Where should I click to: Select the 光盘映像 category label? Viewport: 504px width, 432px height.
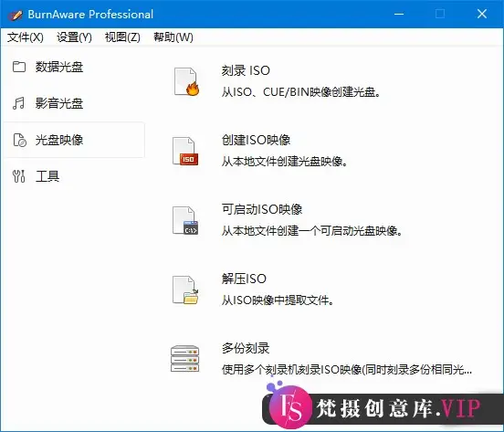tap(59, 140)
